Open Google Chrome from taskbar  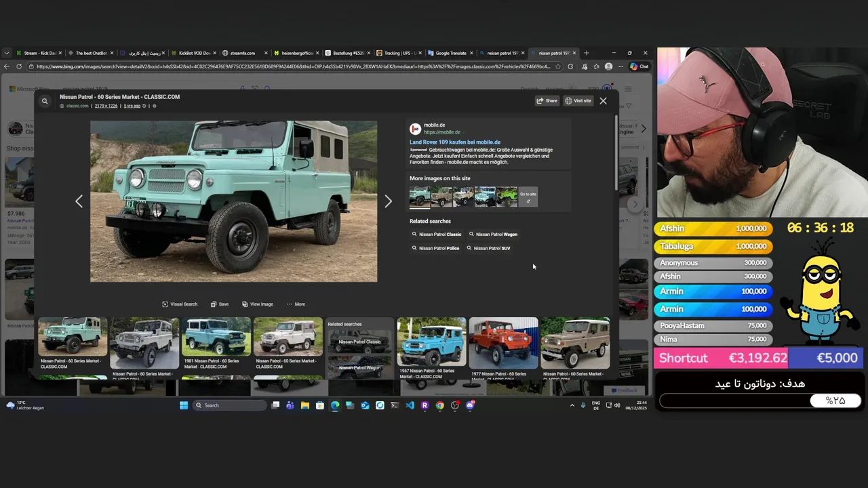point(439,405)
